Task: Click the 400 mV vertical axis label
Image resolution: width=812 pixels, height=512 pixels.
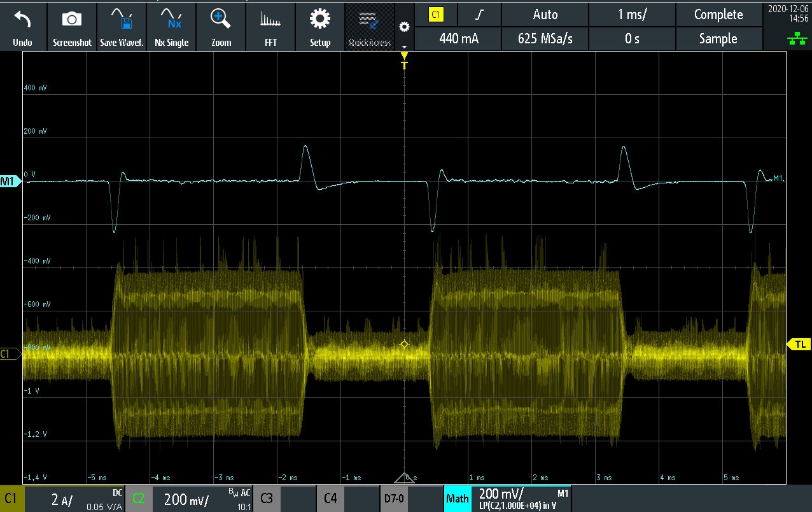Action: point(35,88)
